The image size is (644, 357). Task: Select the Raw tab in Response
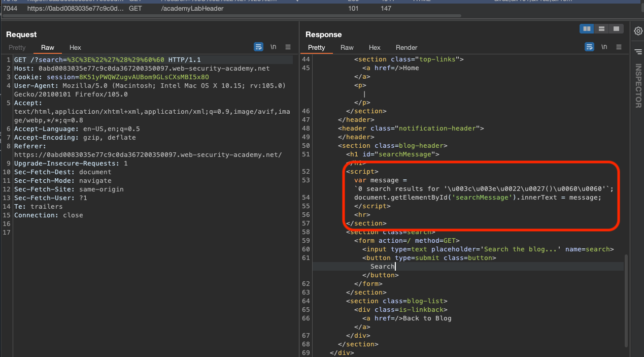[x=347, y=47]
